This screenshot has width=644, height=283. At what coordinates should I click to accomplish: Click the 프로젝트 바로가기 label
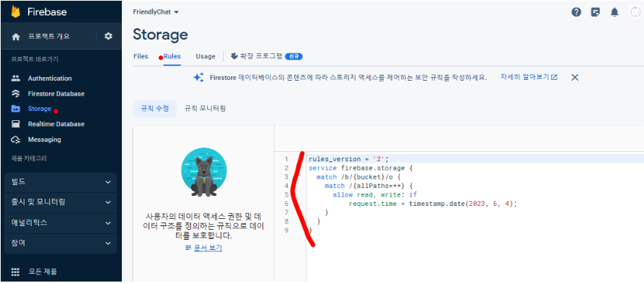point(35,60)
